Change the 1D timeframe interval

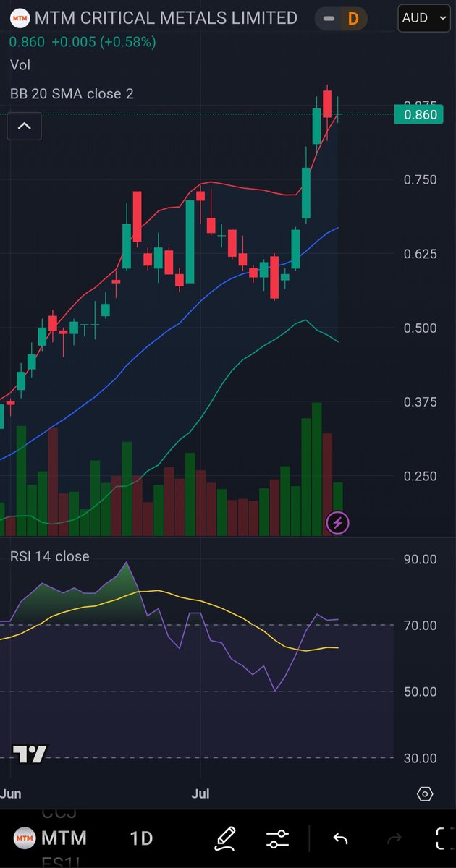141,838
